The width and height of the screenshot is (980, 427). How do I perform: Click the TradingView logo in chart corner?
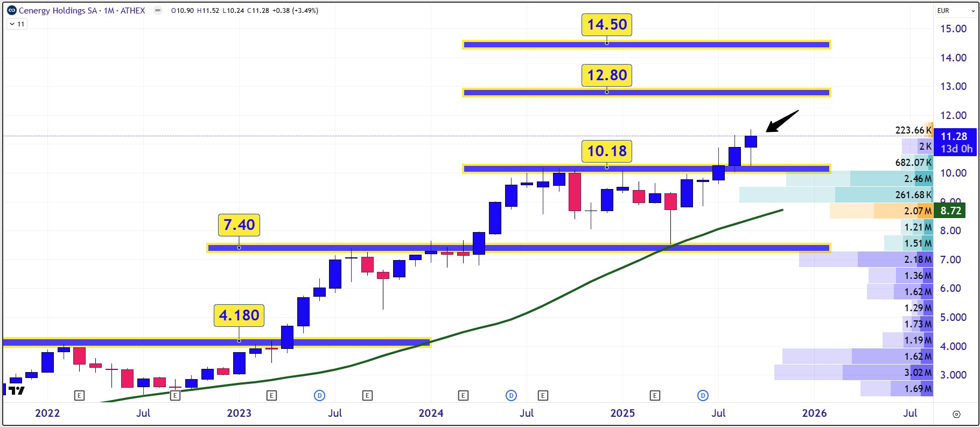click(17, 390)
